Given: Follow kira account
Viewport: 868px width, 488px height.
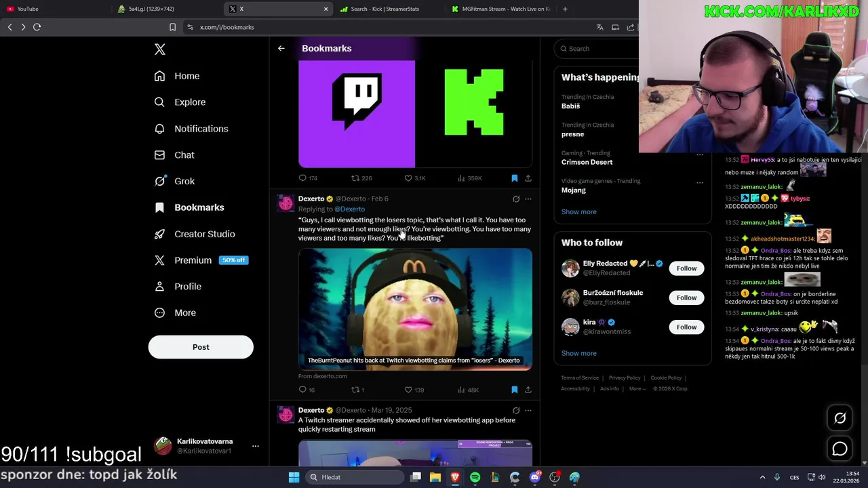Looking at the screenshot, I should (x=686, y=327).
